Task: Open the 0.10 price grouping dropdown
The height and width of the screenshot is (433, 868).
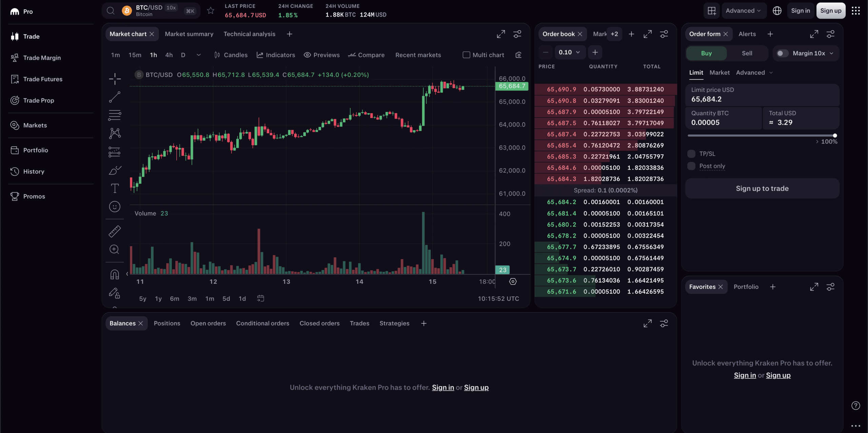Action: pos(570,52)
